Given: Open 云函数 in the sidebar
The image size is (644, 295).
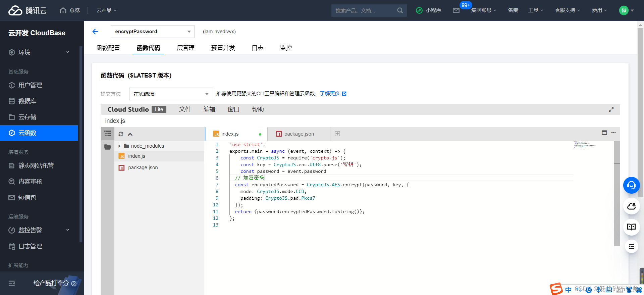Looking at the screenshot, I should tap(39, 133).
